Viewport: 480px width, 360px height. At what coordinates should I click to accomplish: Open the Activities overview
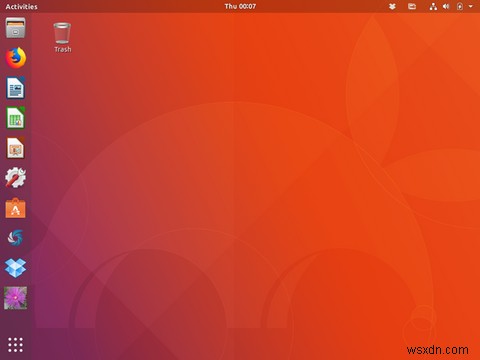coord(21,6)
